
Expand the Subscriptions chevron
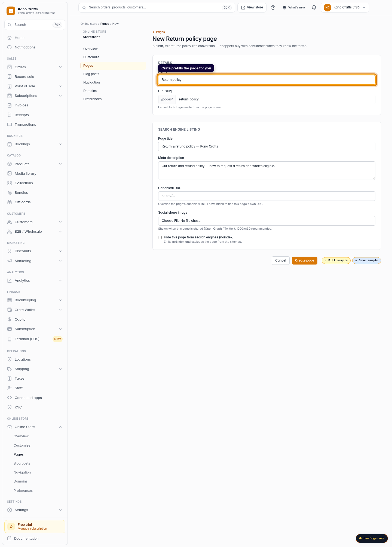[x=60, y=96]
